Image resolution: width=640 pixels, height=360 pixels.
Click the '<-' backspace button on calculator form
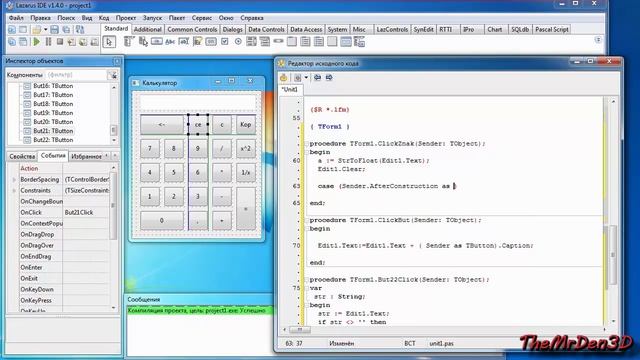[162, 124]
